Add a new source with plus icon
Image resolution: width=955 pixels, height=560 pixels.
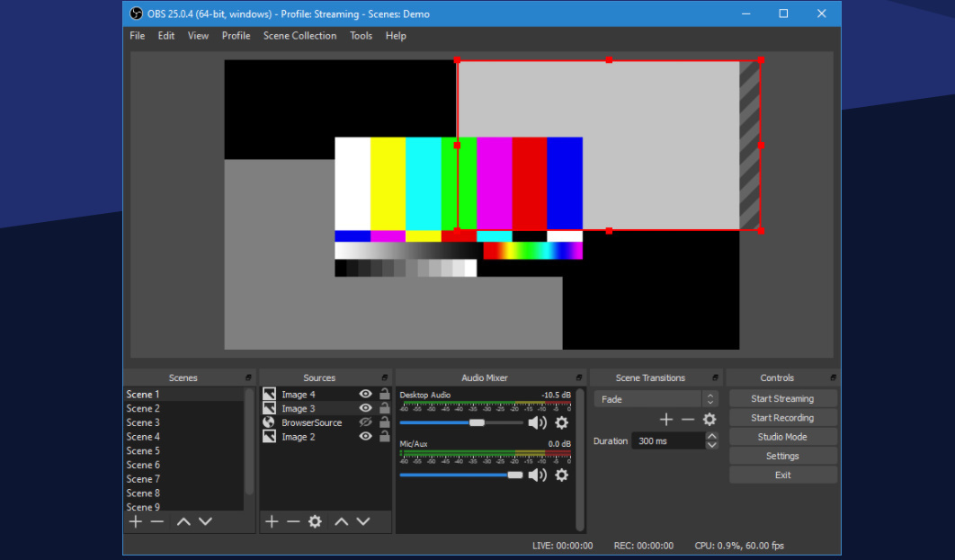click(x=272, y=521)
